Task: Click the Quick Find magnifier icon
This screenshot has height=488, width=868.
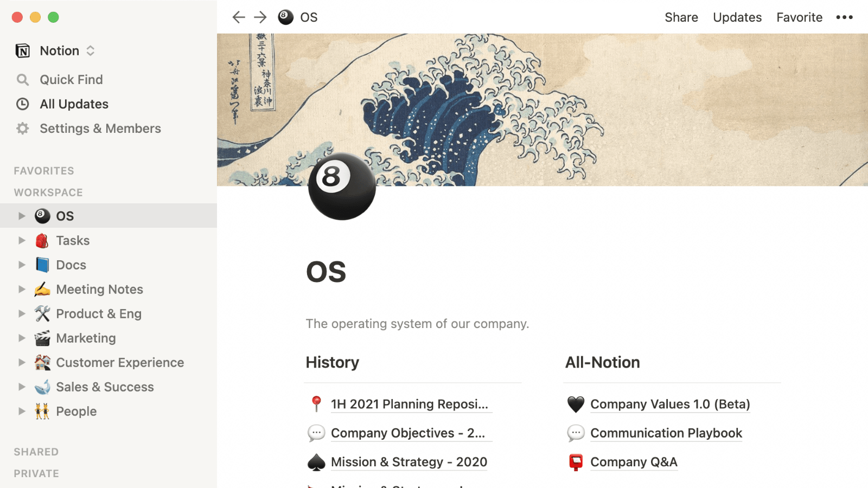Action: (23, 80)
